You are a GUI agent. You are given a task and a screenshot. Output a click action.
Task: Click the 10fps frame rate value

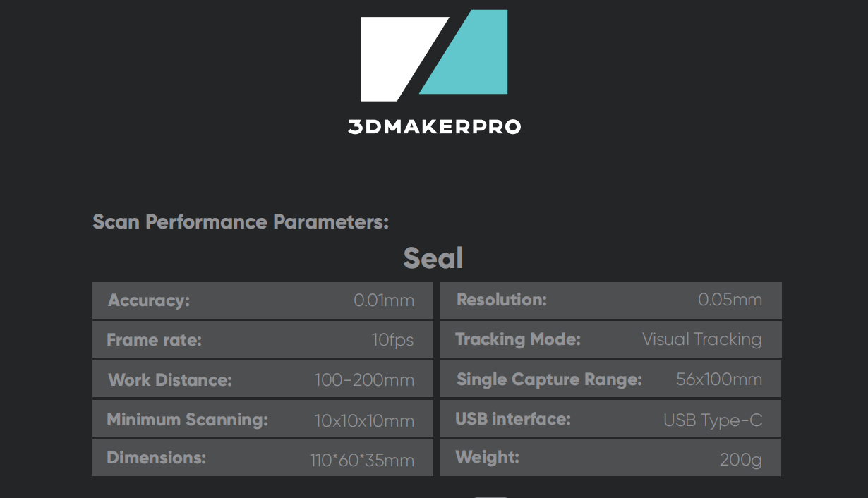click(x=392, y=340)
